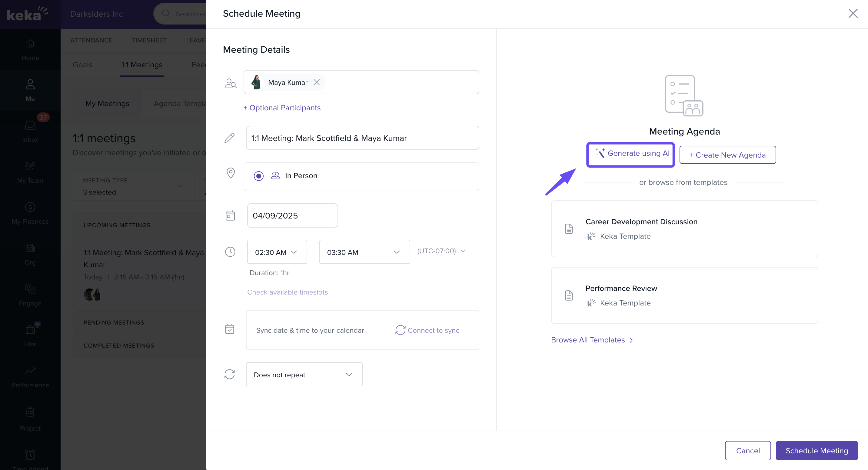Remove Maya Kumar participant chip
Image resolution: width=868 pixels, height=470 pixels.
coord(316,82)
